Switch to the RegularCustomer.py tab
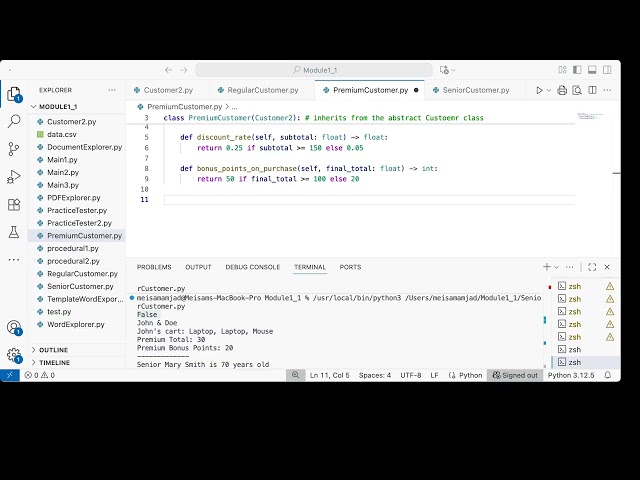 pyautogui.click(x=262, y=90)
